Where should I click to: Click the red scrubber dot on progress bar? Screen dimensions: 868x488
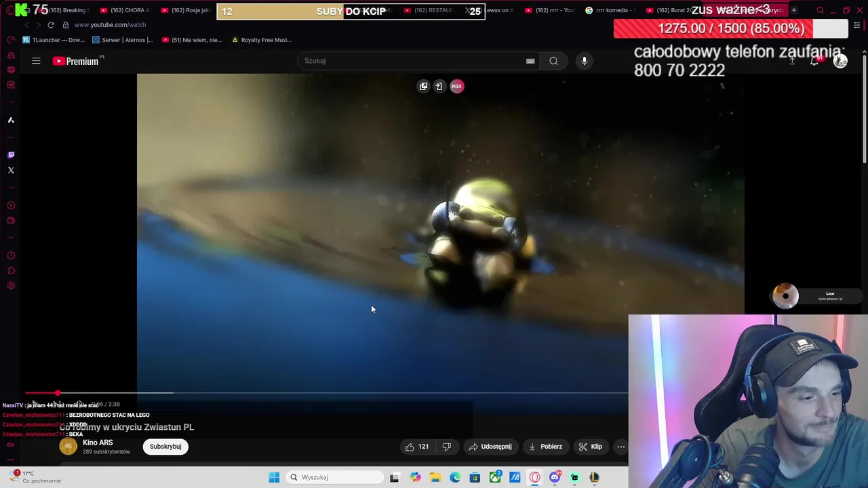(58, 392)
